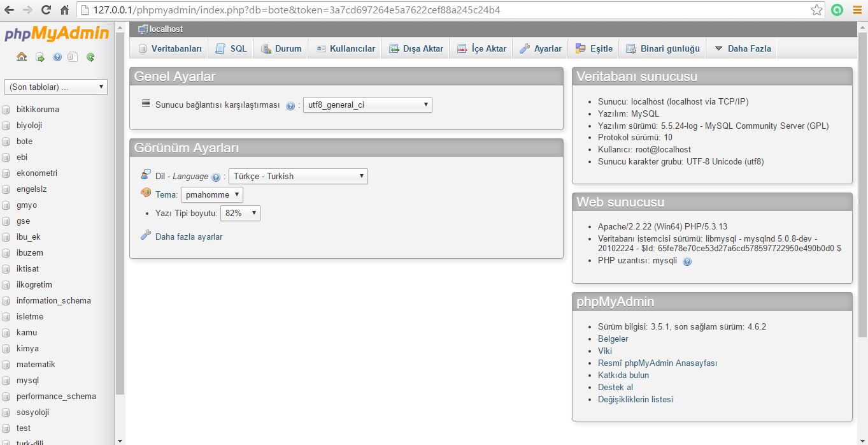Select the performance_schema database
This screenshot has width=868, height=445.
click(x=56, y=396)
